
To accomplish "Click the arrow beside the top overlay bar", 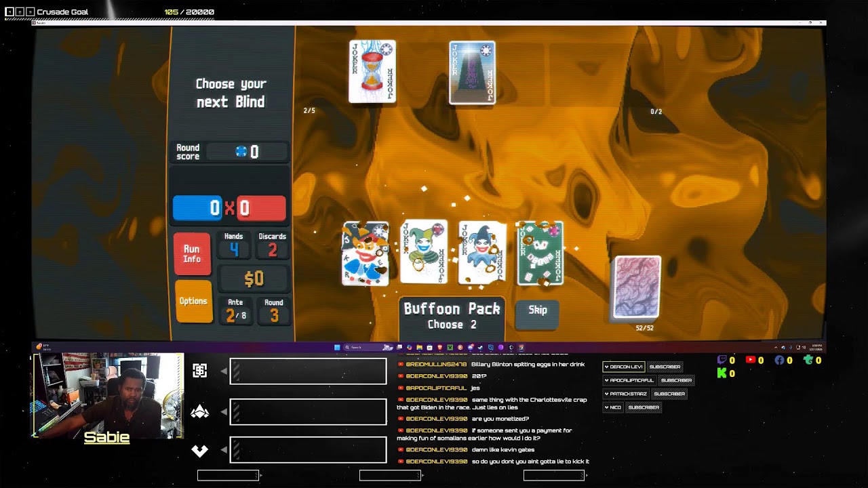I will (x=224, y=371).
